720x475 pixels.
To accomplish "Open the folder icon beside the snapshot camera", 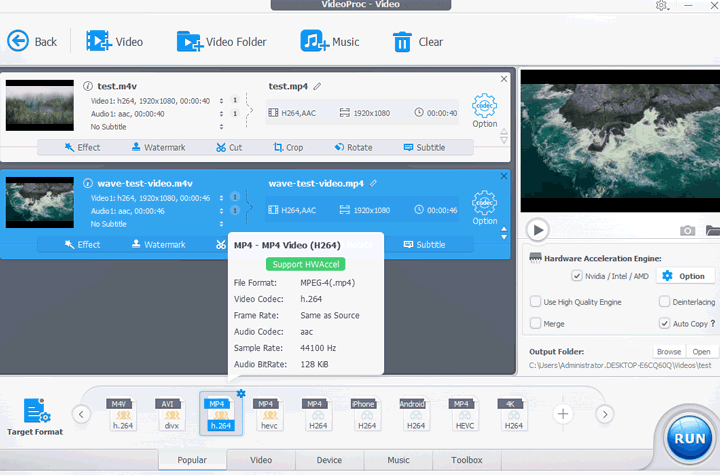I will 713,230.
